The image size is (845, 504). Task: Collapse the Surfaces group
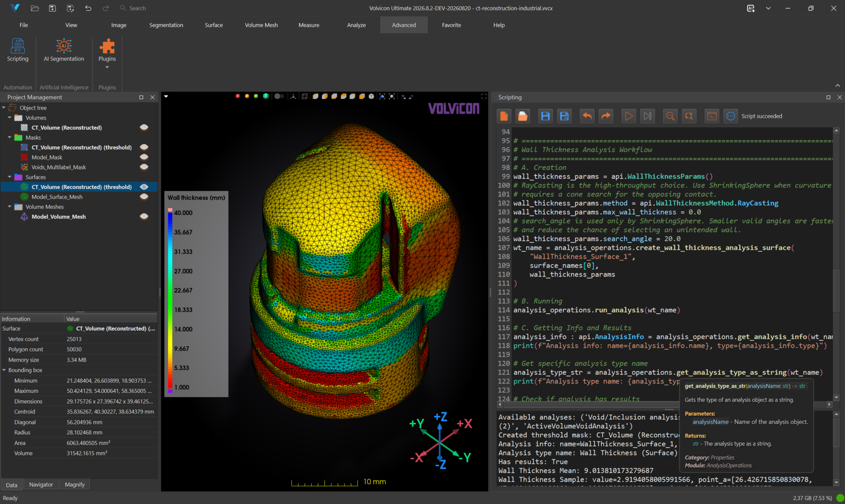pos(9,177)
